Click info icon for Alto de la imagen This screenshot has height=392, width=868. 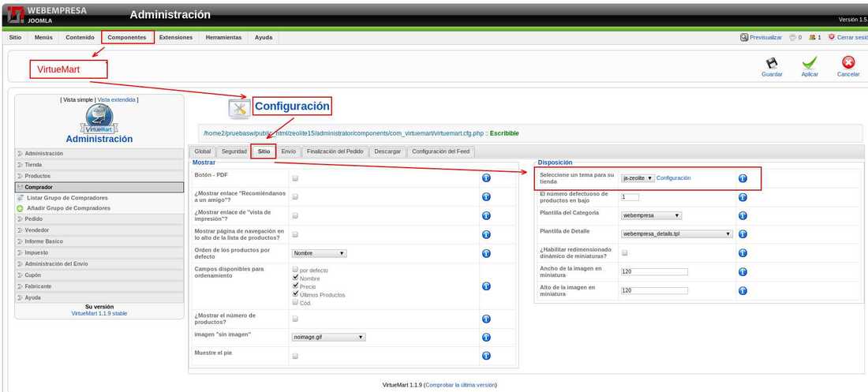coord(743,291)
